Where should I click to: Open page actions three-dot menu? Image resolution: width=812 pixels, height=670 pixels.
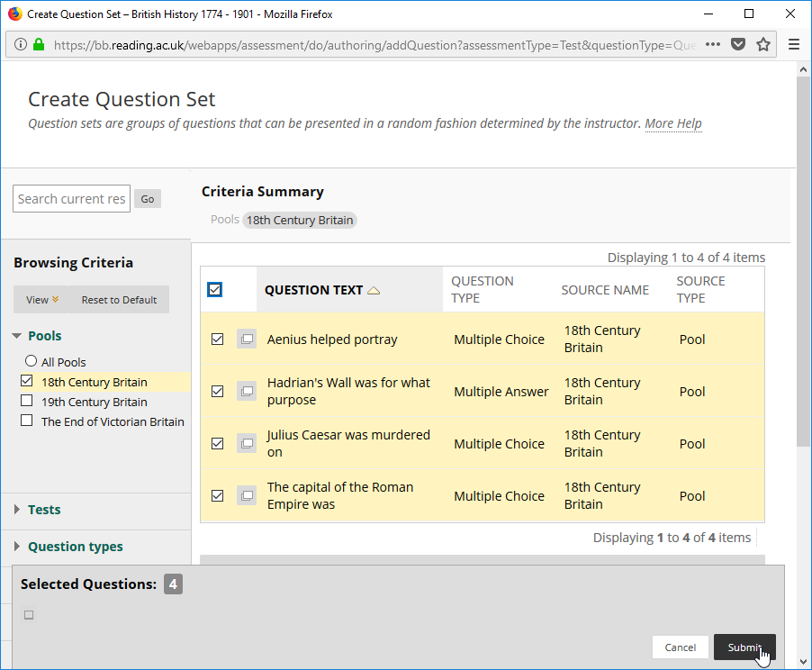pos(713,44)
